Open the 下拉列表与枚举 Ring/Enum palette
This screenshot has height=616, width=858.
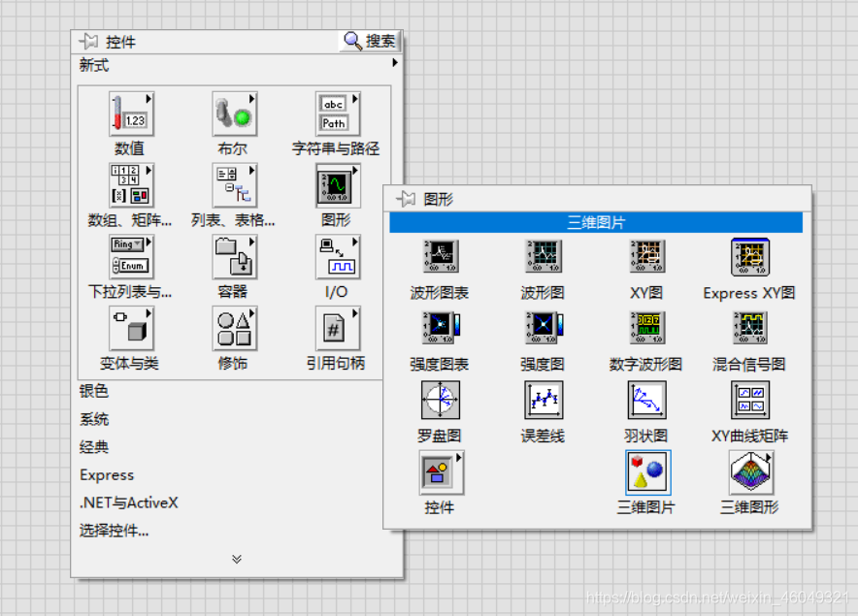131,257
